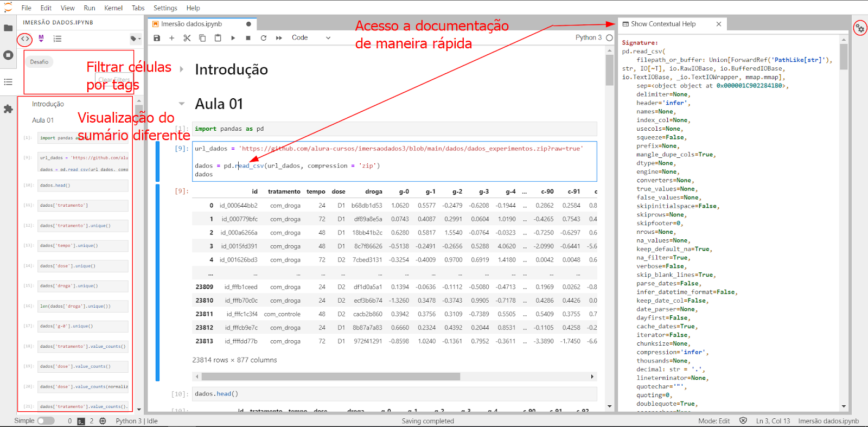Open the Kernel menu
868x427 pixels.
[113, 8]
